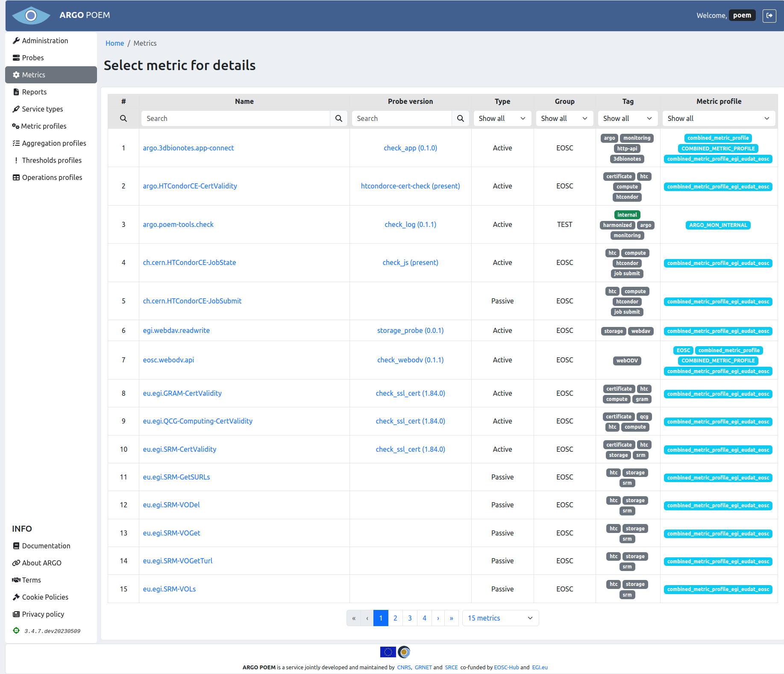Click the Operations profiles grid icon
This screenshot has width=784, height=674.
[x=16, y=177]
